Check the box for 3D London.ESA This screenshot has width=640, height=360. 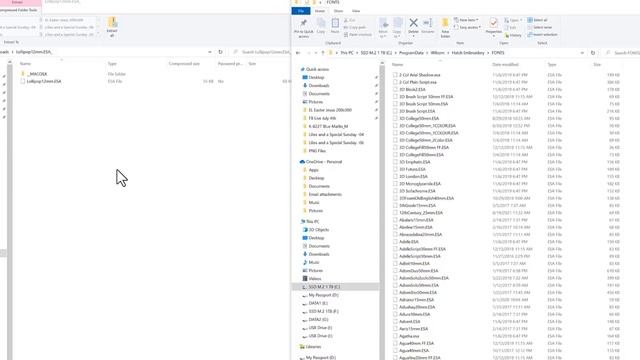pyautogui.click(x=395, y=176)
